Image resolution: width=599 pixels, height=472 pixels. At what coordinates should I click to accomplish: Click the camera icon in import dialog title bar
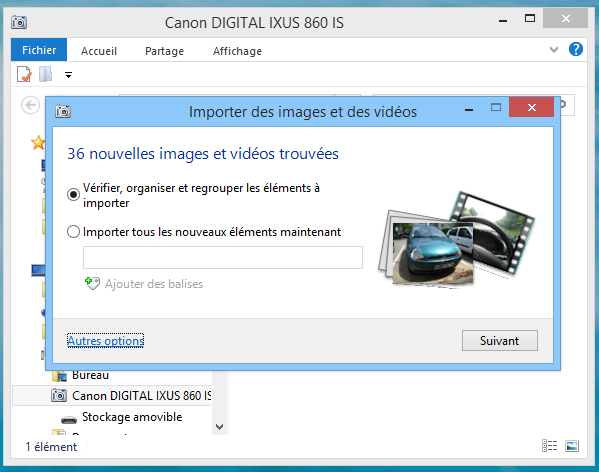pyautogui.click(x=63, y=111)
